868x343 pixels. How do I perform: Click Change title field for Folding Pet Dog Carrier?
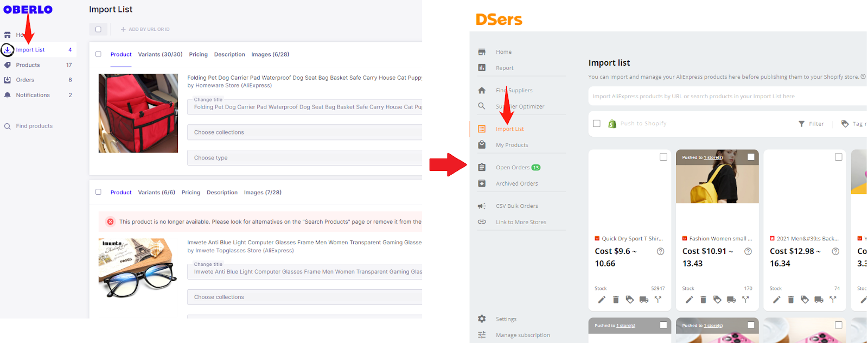point(304,106)
